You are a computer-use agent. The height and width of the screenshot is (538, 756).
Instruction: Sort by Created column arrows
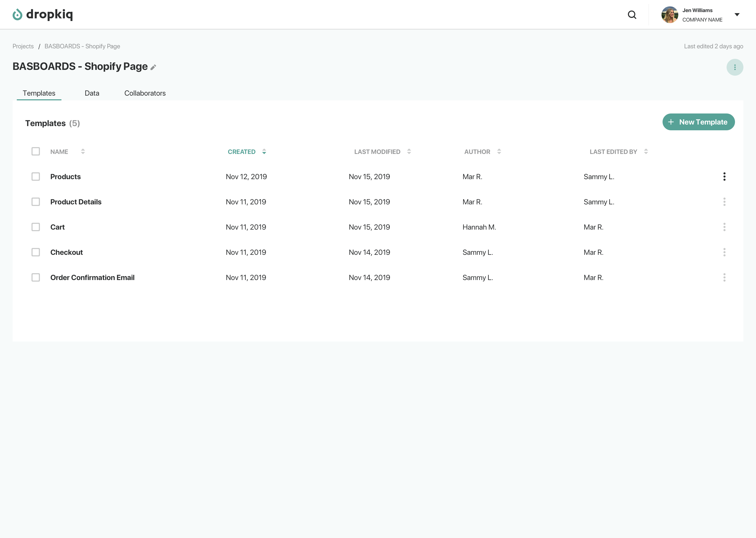pos(264,151)
